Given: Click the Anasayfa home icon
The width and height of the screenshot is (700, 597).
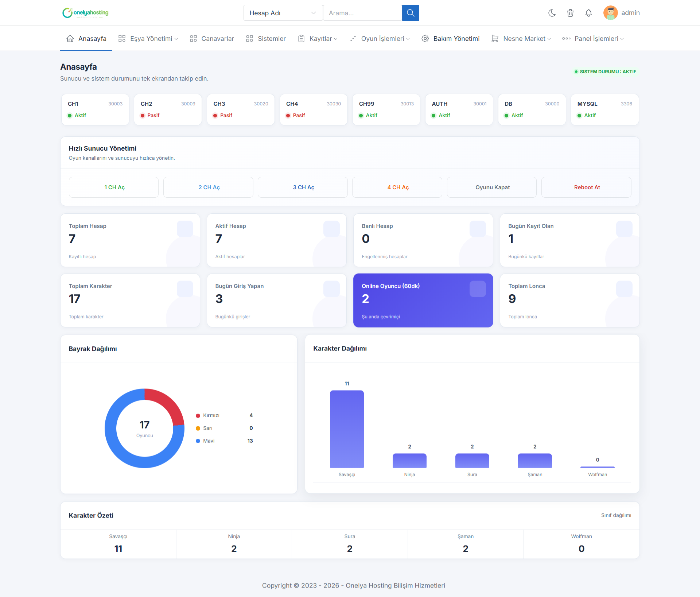Looking at the screenshot, I should pos(70,39).
